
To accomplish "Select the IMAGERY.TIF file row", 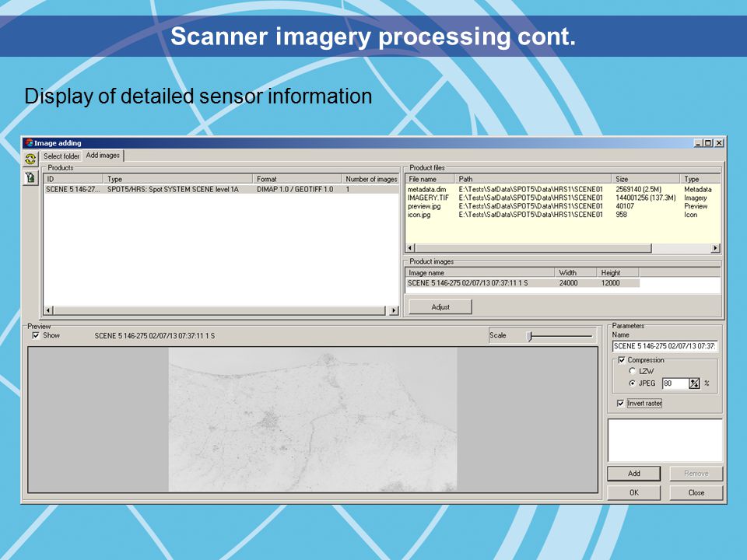I will point(562,198).
